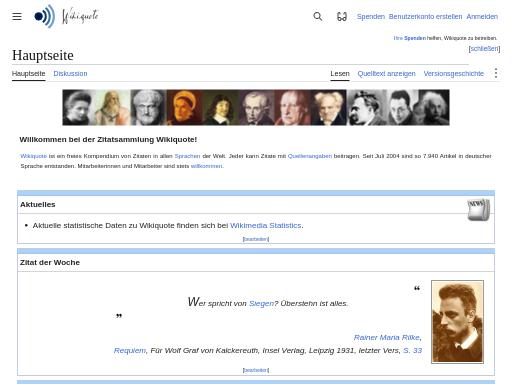Open the Versionsgeschichte tab

(x=454, y=73)
